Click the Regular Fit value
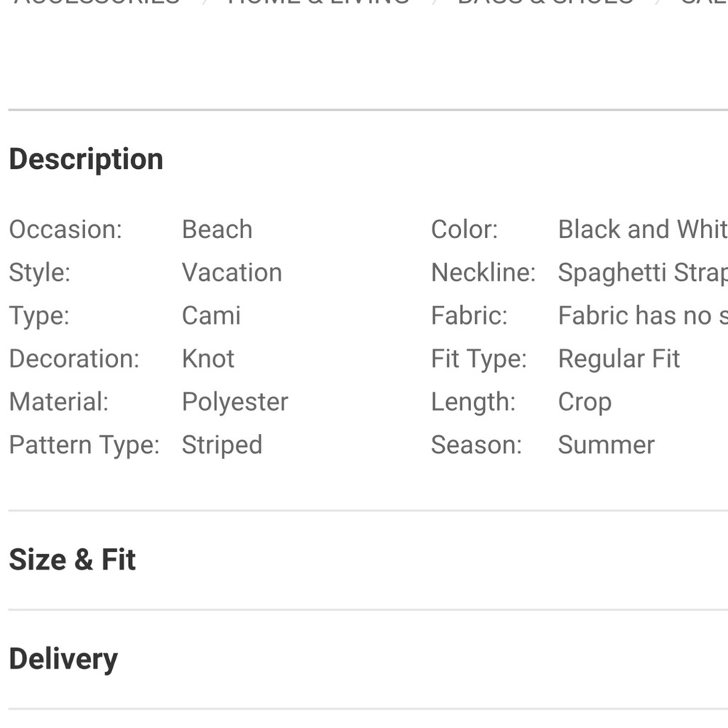 619,358
